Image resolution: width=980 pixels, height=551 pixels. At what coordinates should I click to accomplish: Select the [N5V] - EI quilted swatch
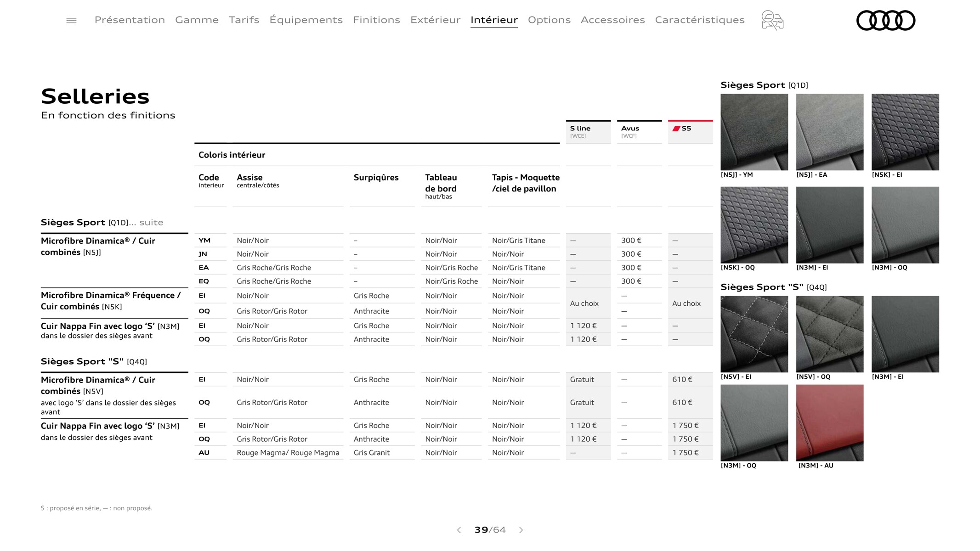754,334
